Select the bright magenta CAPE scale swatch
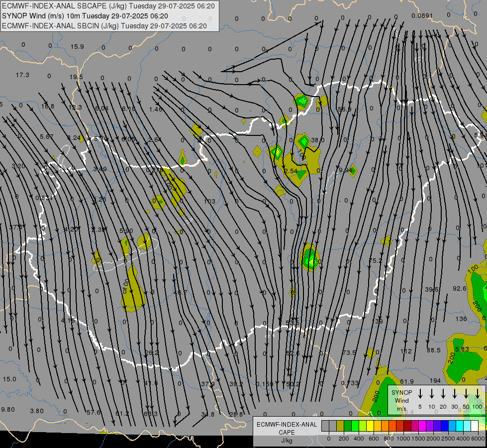Viewport: 487px width, 448px height. pos(422,426)
